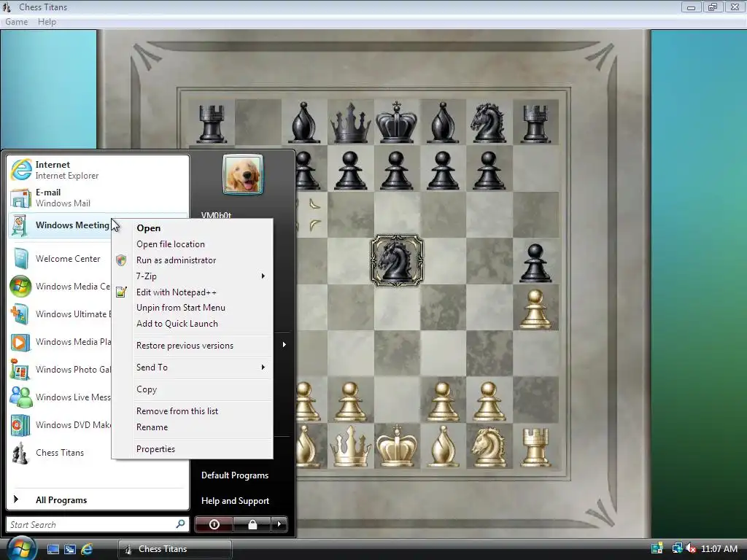Open Windows DVD Maker
The image size is (747, 560).
click(x=60, y=424)
